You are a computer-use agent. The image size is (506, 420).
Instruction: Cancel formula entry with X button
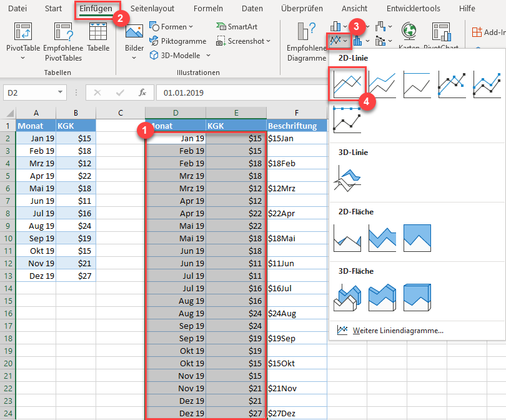tap(97, 92)
